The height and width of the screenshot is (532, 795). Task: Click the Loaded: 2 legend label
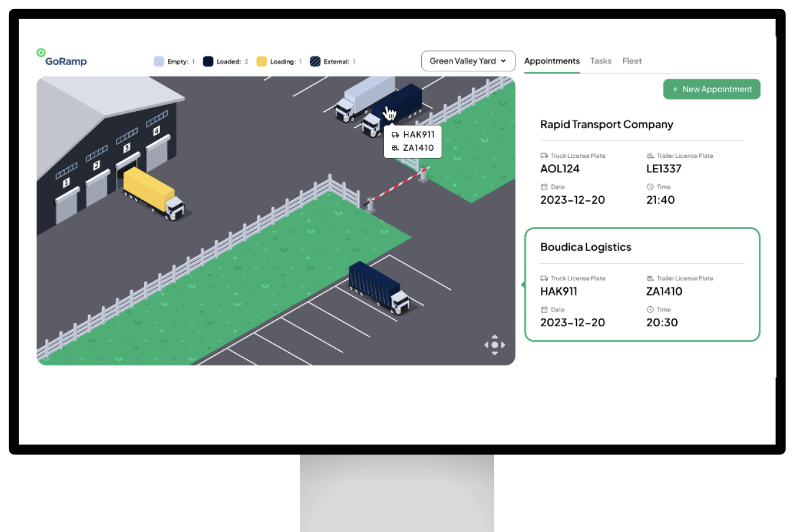[232, 61]
